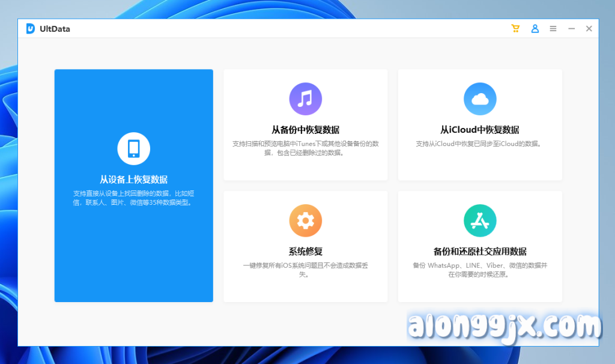Close the UltData window
This screenshot has width=615, height=364.
[589, 29]
